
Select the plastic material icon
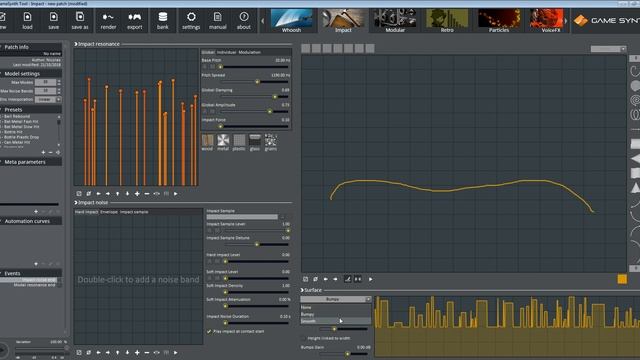[x=239, y=140]
